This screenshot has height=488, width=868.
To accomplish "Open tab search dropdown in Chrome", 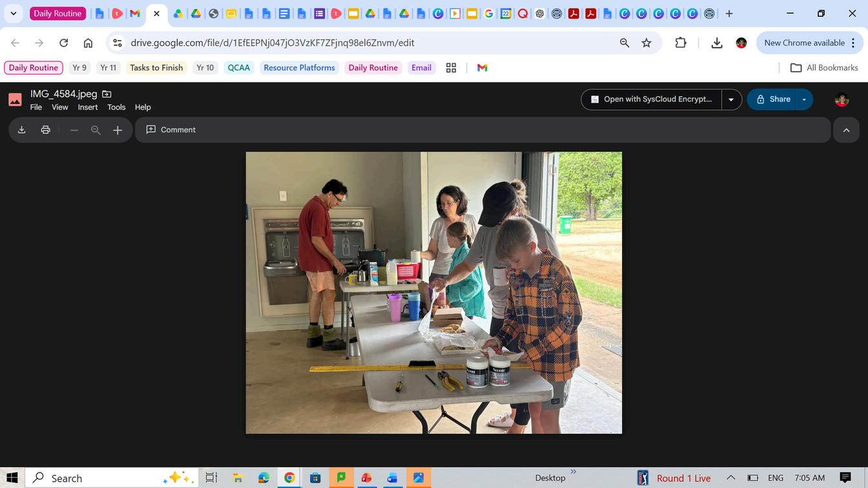I will (x=14, y=14).
